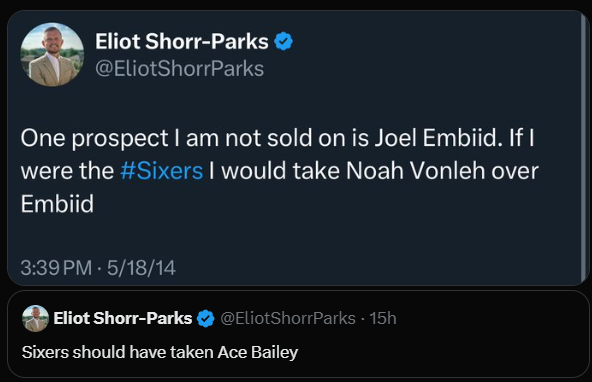Click Eliot Shorr-Parks name in quoted tweet
This screenshot has width=592, height=382.
(x=123, y=318)
